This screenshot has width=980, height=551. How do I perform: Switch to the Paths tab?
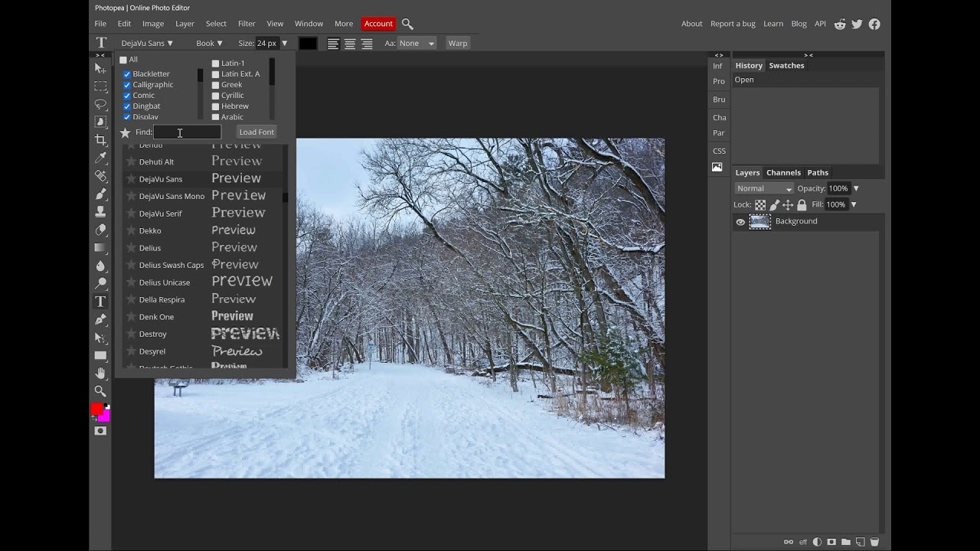tap(818, 173)
